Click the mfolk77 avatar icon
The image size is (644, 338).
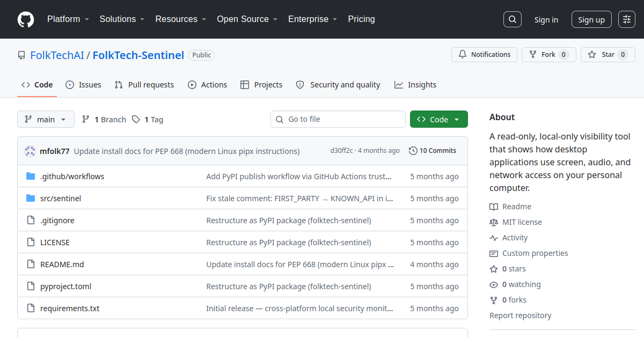click(x=30, y=151)
